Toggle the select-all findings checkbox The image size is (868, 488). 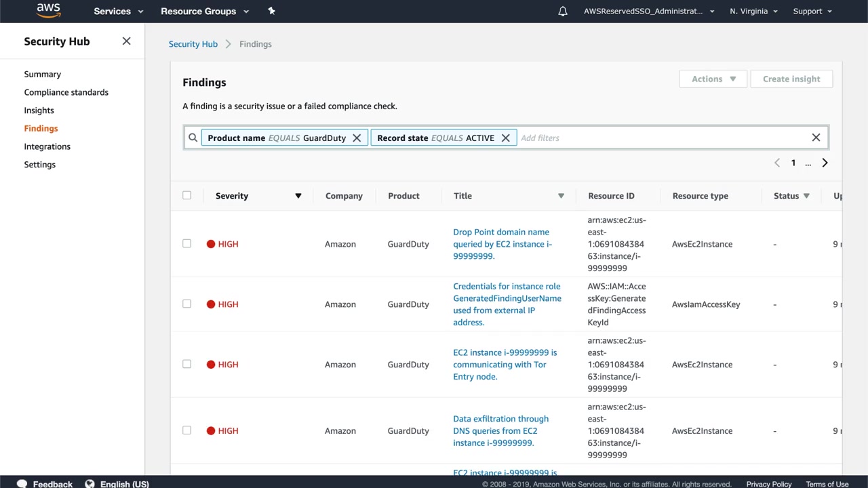click(x=187, y=195)
